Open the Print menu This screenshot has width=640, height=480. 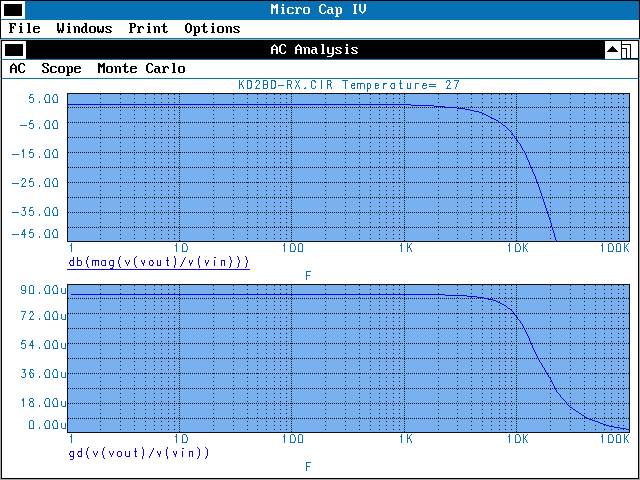148,29
